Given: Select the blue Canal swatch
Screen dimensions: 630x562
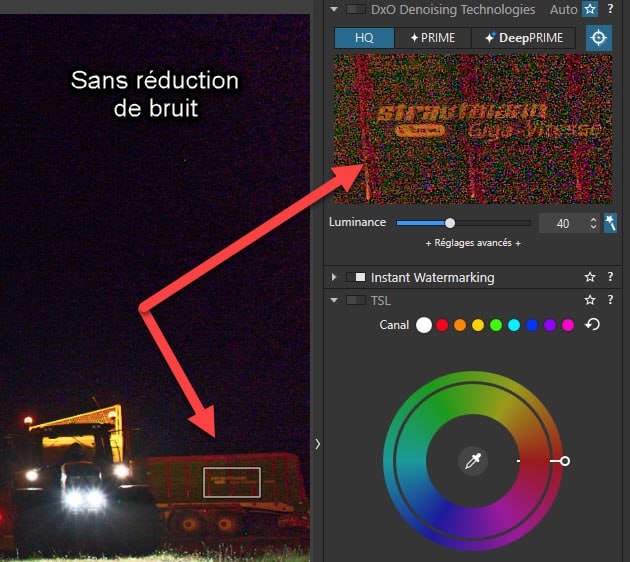Looking at the screenshot, I should pos(532,325).
